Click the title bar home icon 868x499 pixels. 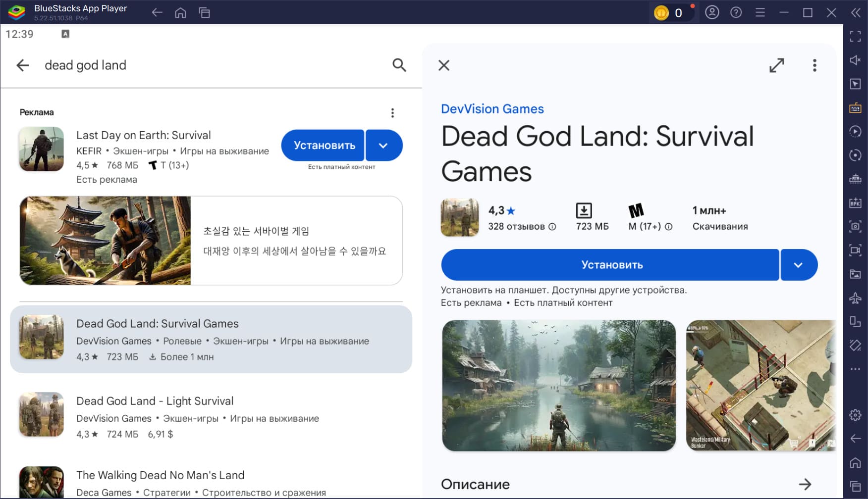pos(180,13)
